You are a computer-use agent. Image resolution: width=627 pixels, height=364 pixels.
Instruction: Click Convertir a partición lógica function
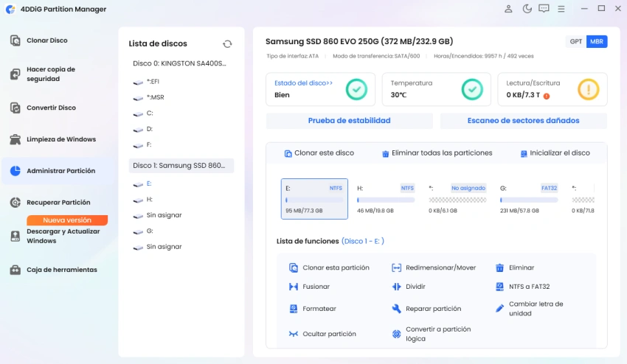(432, 334)
